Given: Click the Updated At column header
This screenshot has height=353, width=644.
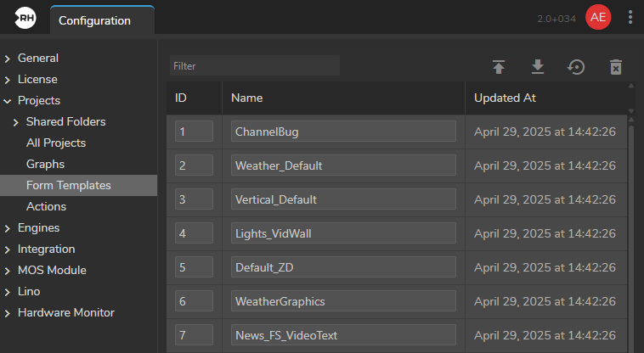Looking at the screenshot, I should pyautogui.click(x=545, y=98).
